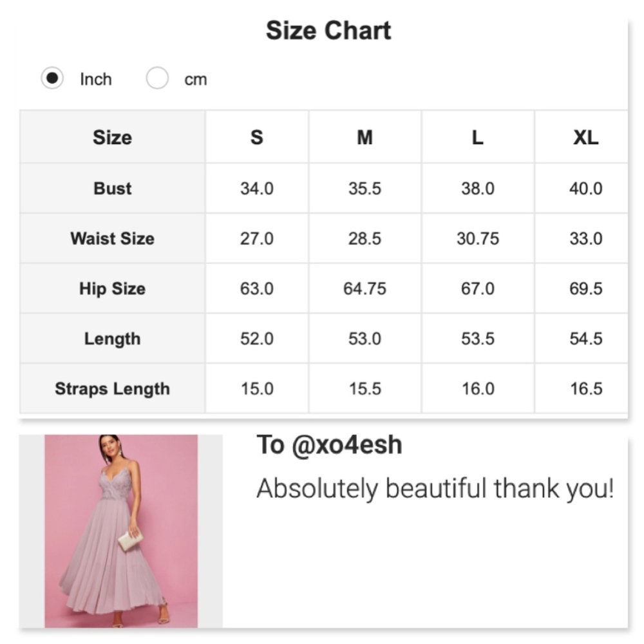Image resolution: width=644 pixels, height=644 pixels.
Task: Click the Inch unit label
Action: [96, 79]
